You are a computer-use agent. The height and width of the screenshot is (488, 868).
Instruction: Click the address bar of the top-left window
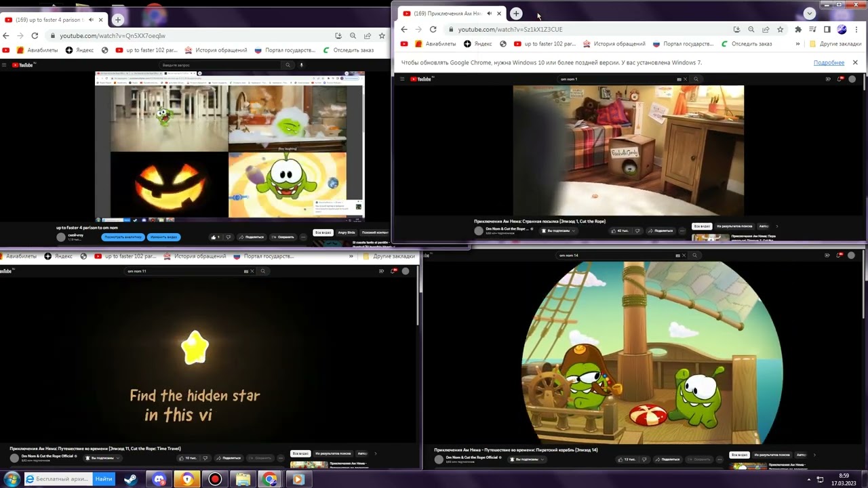coord(190,35)
